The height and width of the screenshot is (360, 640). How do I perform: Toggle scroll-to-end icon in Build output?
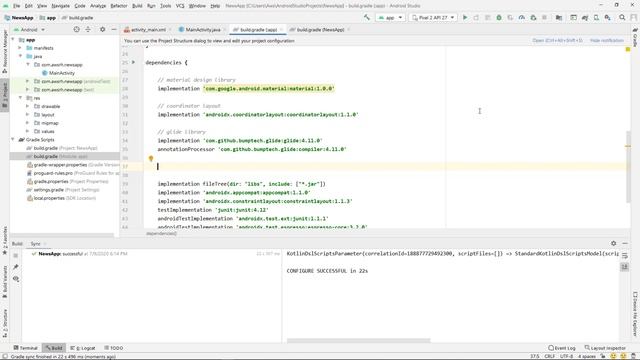tap(625, 267)
